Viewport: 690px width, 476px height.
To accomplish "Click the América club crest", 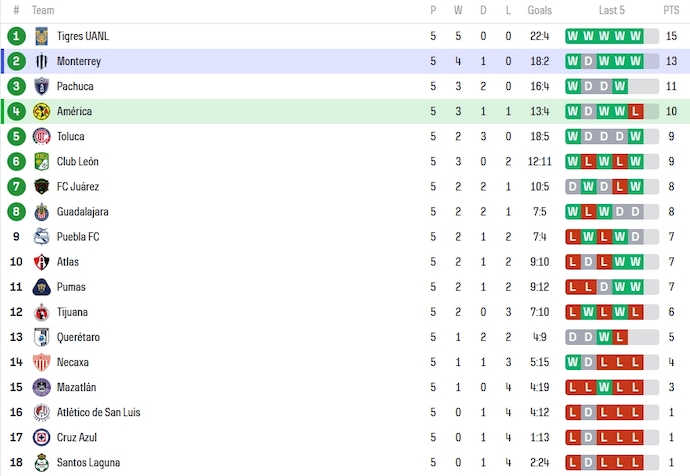I will pos(41,111).
